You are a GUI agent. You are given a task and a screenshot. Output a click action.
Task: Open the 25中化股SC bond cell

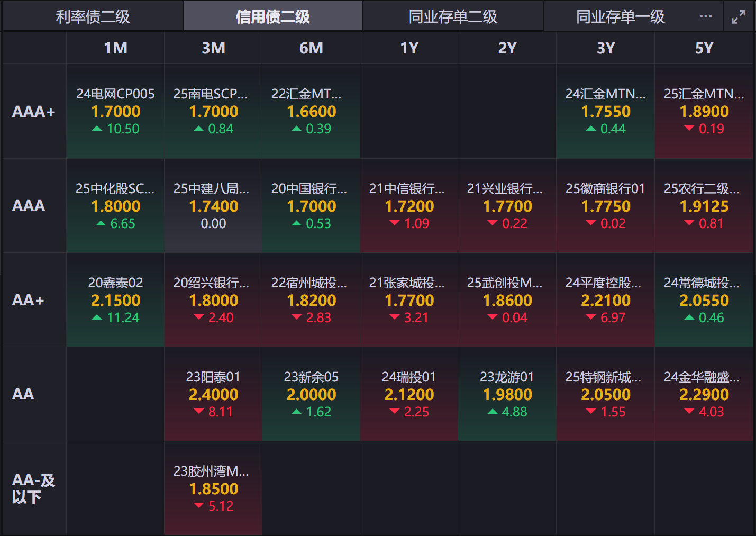115,206
